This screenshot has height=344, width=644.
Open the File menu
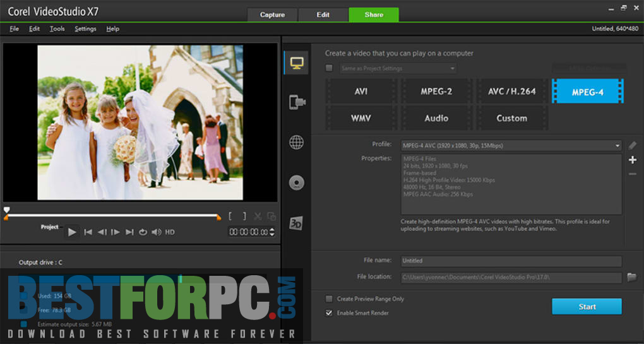[x=15, y=29]
